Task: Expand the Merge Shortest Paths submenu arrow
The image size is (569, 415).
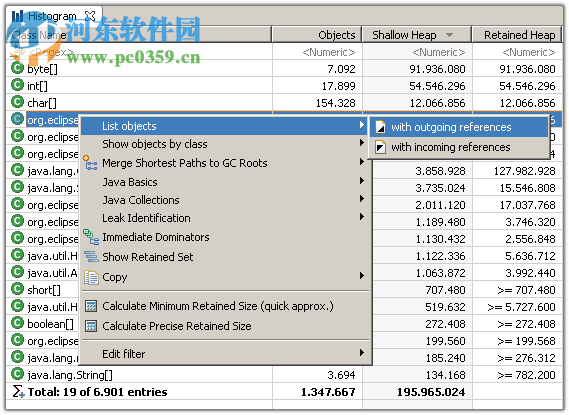Action: pyautogui.click(x=361, y=162)
